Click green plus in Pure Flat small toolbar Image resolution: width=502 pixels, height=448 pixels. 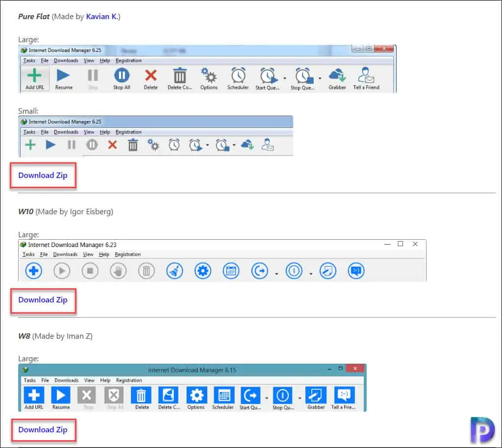30,145
